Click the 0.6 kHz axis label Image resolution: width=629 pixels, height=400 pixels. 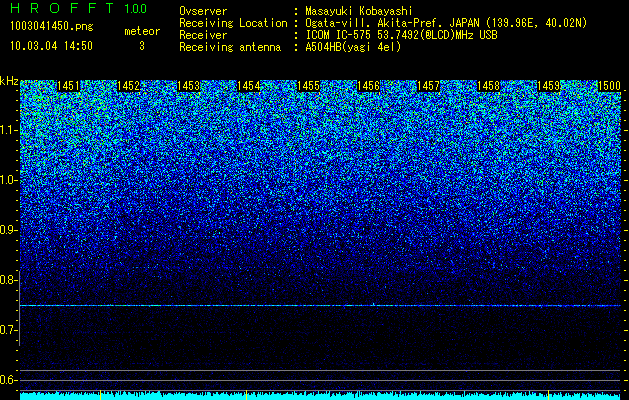pos(8,380)
